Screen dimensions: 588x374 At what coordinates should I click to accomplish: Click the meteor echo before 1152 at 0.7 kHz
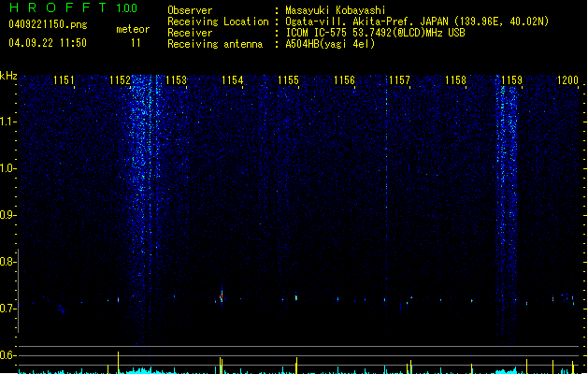point(119,300)
